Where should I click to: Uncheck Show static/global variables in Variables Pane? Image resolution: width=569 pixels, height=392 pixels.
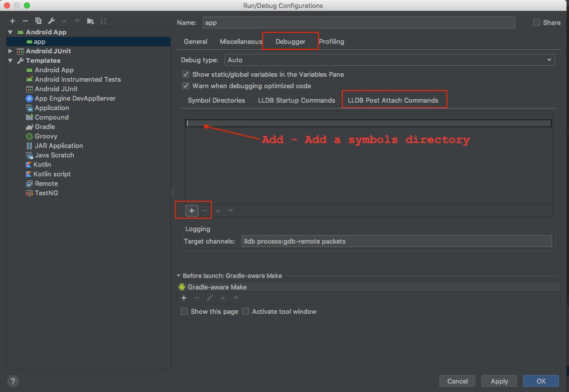[186, 74]
